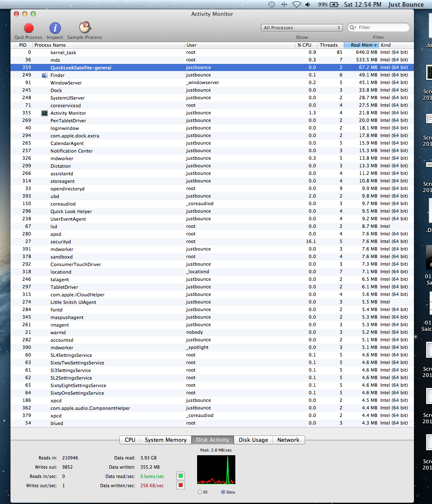The image size is (432, 504).
Task: Select the ConsumerTouchDriver process row
Action: pyautogui.click(x=212, y=264)
